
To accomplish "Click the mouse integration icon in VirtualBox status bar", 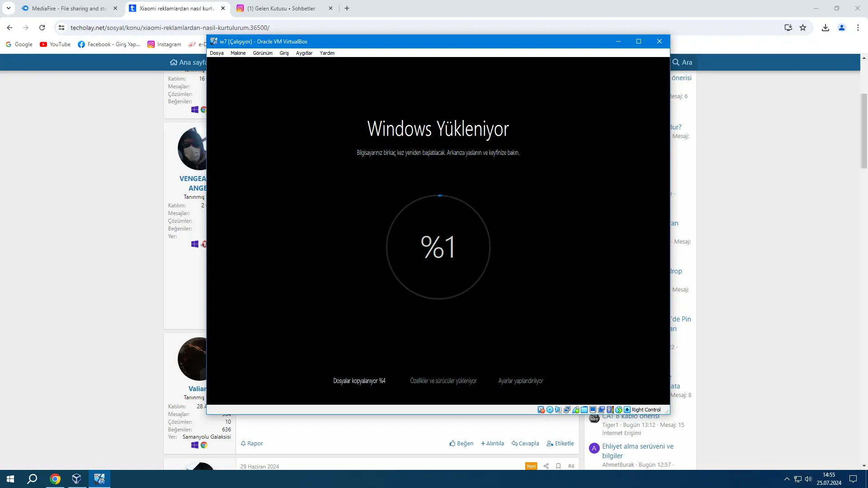I will (618, 410).
